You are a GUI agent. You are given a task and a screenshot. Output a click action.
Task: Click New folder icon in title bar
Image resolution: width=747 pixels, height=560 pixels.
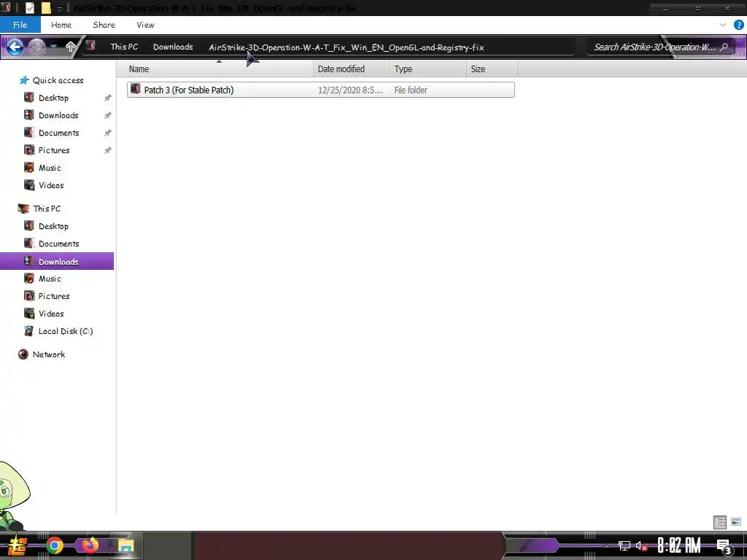(x=46, y=8)
